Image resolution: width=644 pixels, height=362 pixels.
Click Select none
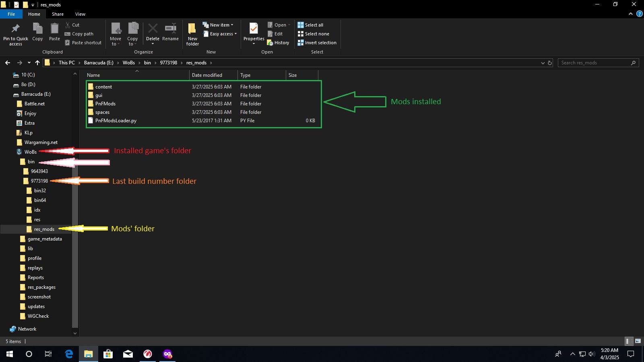313,34
